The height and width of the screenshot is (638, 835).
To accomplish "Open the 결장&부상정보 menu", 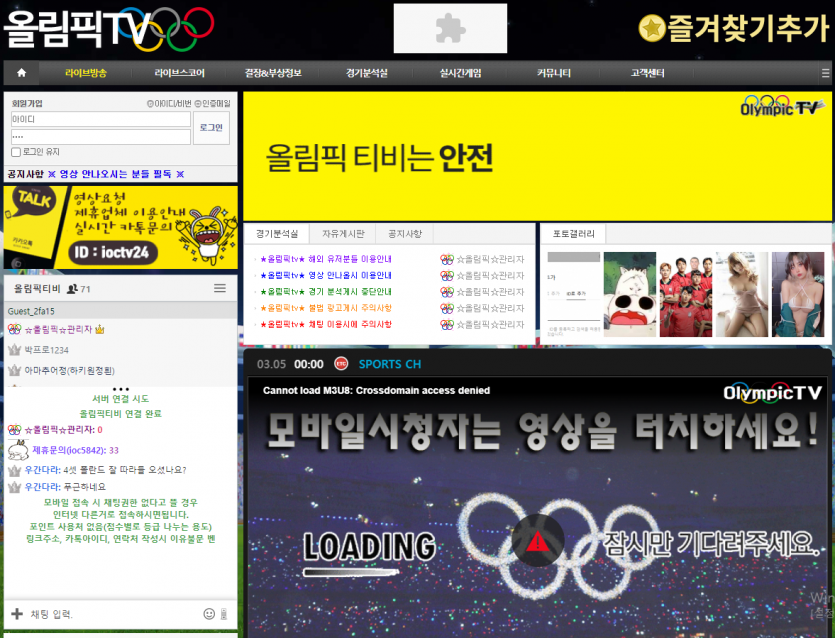I will click(273, 73).
